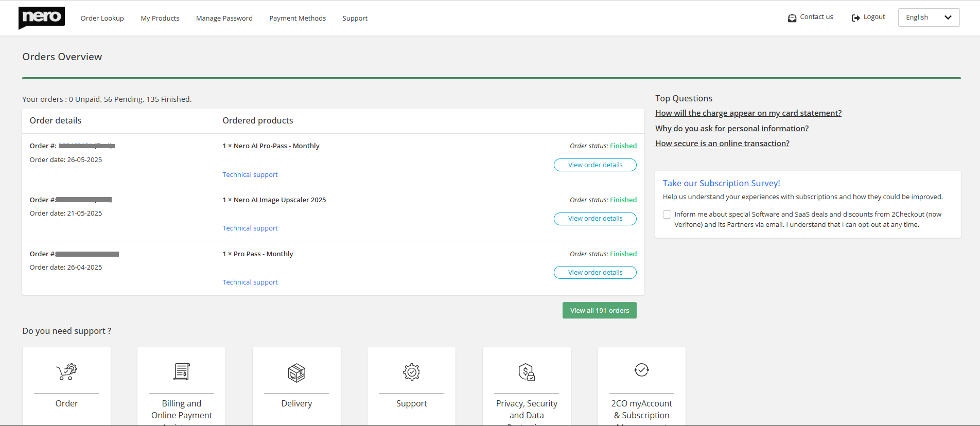Click 'Order date: 21-05-2025' text
980x426 pixels.
coord(66,214)
